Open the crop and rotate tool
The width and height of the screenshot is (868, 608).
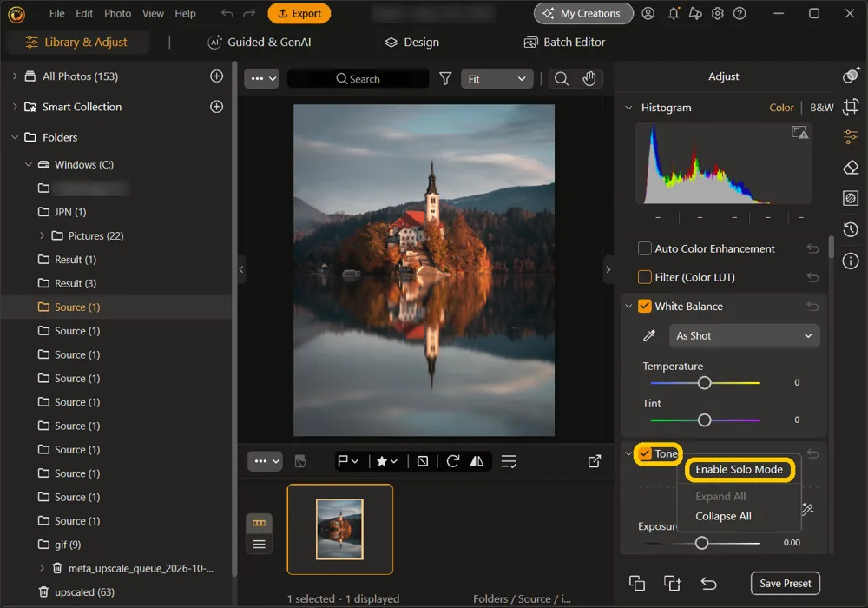pos(851,106)
